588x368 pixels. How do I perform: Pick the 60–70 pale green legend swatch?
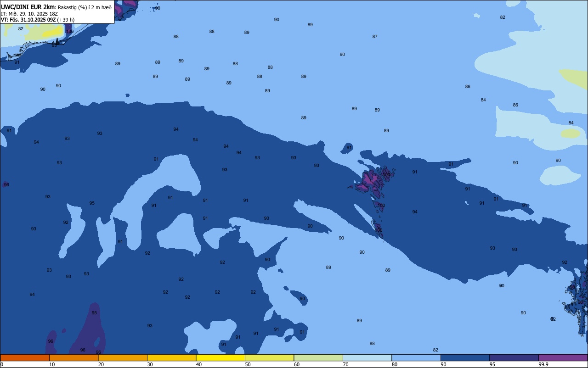pyautogui.click(x=318, y=357)
